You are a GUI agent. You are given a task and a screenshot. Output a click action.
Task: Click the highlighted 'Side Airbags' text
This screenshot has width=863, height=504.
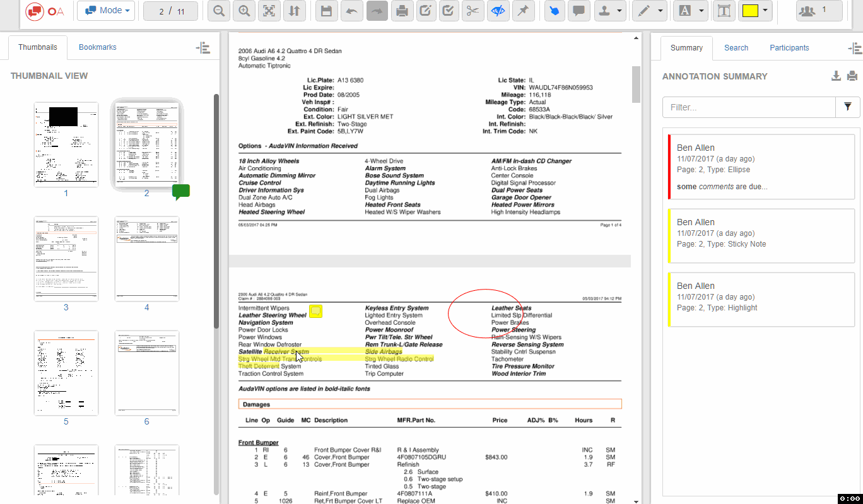point(384,351)
